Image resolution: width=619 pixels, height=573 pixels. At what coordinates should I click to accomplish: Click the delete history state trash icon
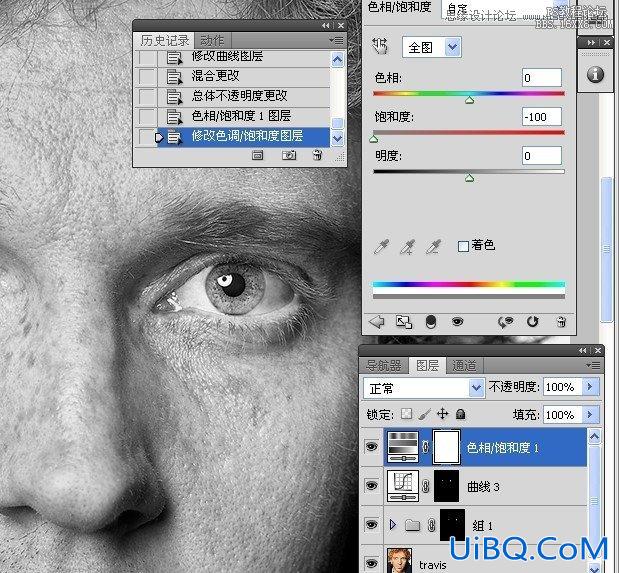pos(317,155)
